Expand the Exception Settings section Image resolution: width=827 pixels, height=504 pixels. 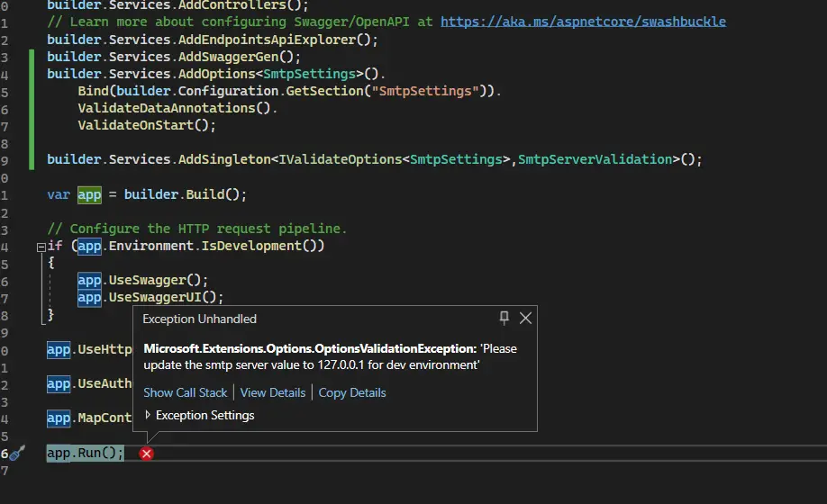tap(149, 415)
